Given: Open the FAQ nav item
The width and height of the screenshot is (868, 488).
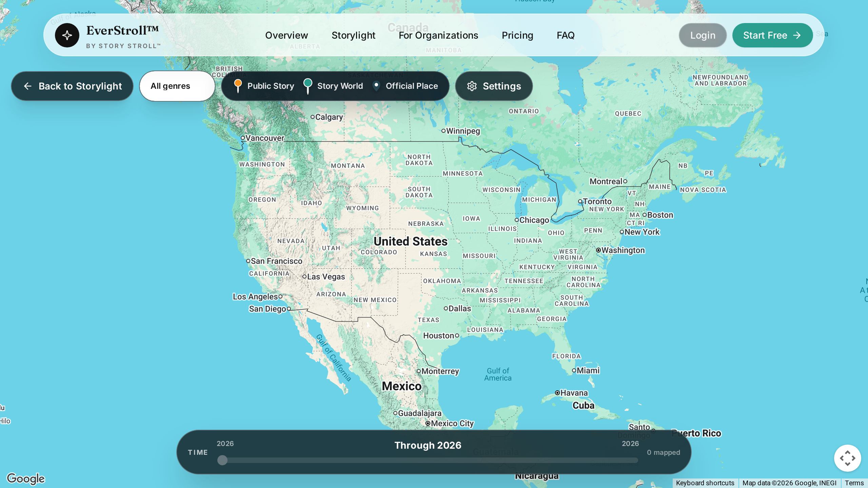Looking at the screenshot, I should tap(566, 35).
